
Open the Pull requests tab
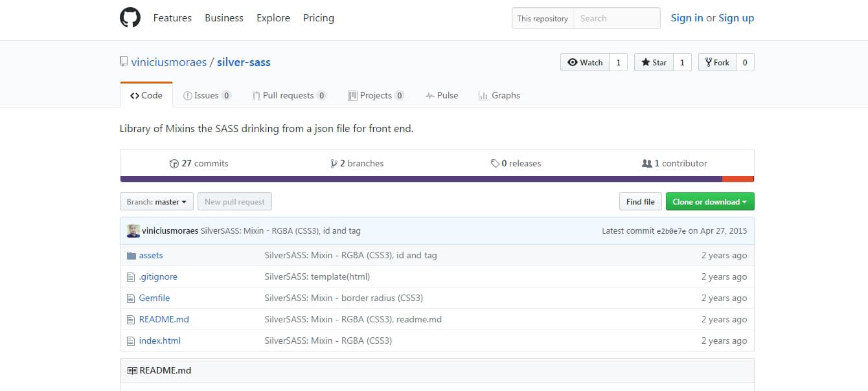pyautogui.click(x=290, y=95)
